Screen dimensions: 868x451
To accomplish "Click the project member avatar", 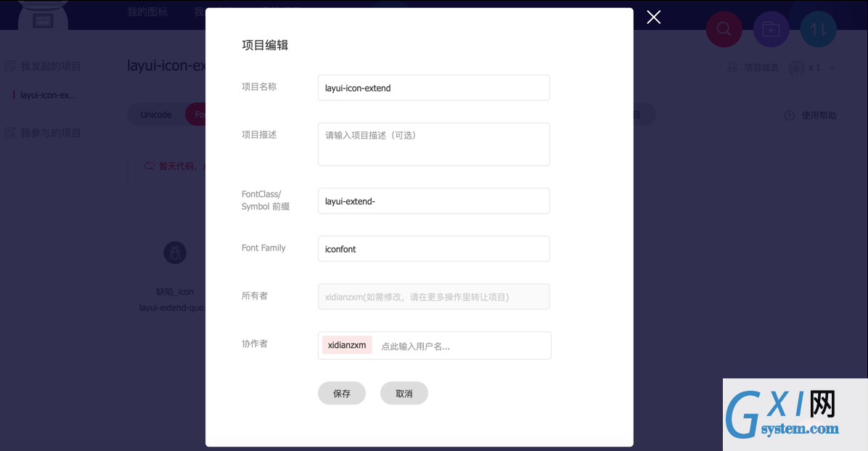I will pyautogui.click(x=797, y=68).
